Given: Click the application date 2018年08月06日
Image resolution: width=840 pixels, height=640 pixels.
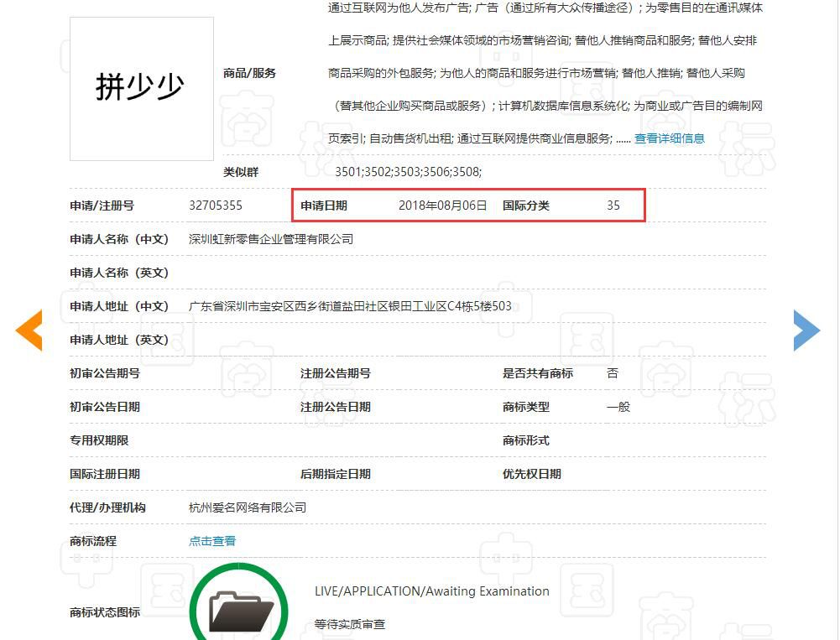Looking at the screenshot, I should click(442, 206).
